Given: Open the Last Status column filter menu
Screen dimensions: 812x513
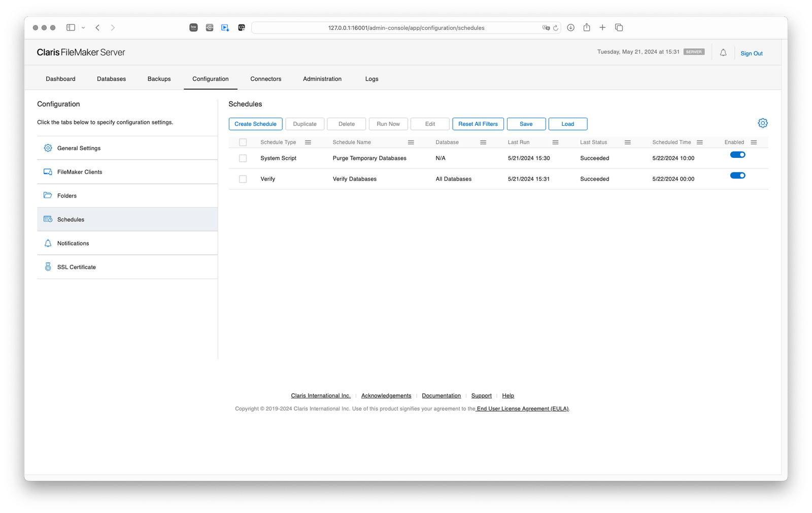Looking at the screenshot, I should point(628,142).
